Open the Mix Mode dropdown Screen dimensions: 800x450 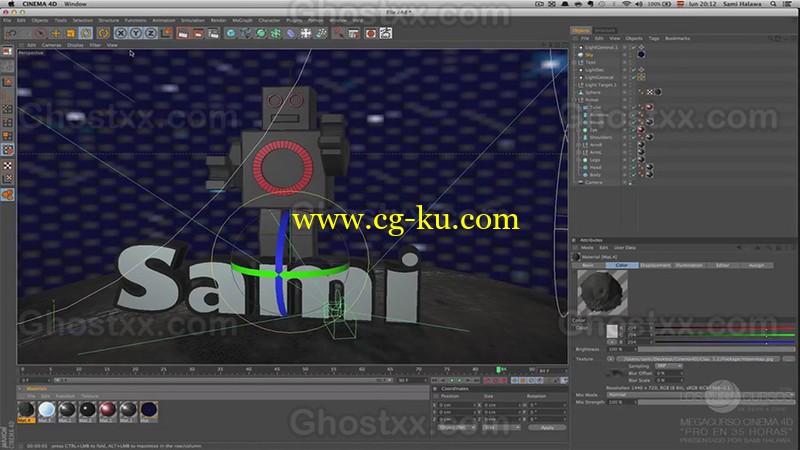[x=700, y=395]
